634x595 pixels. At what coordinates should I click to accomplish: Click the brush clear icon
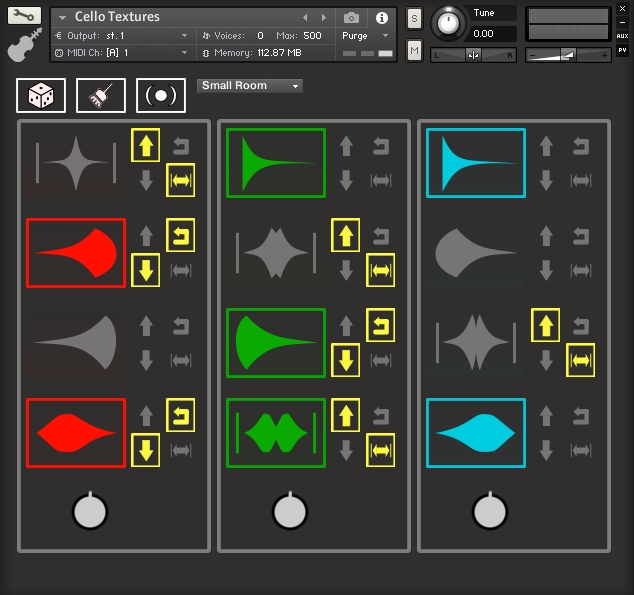101,95
